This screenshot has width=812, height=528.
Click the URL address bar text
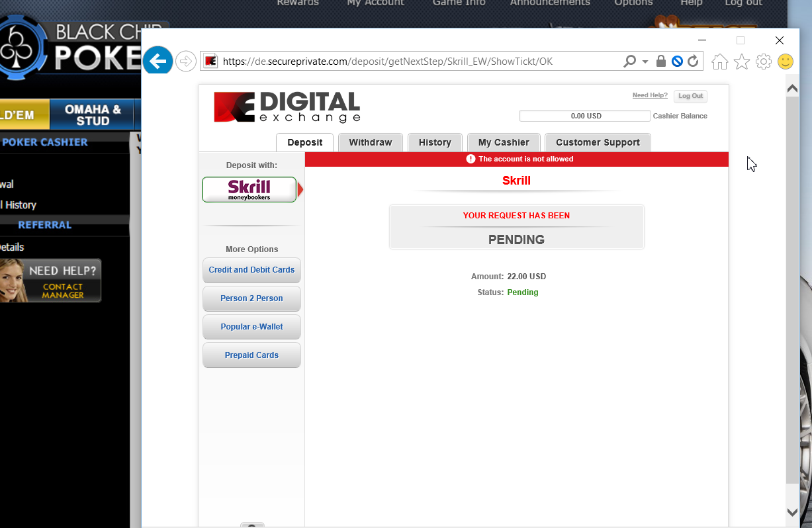click(x=388, y=62)
